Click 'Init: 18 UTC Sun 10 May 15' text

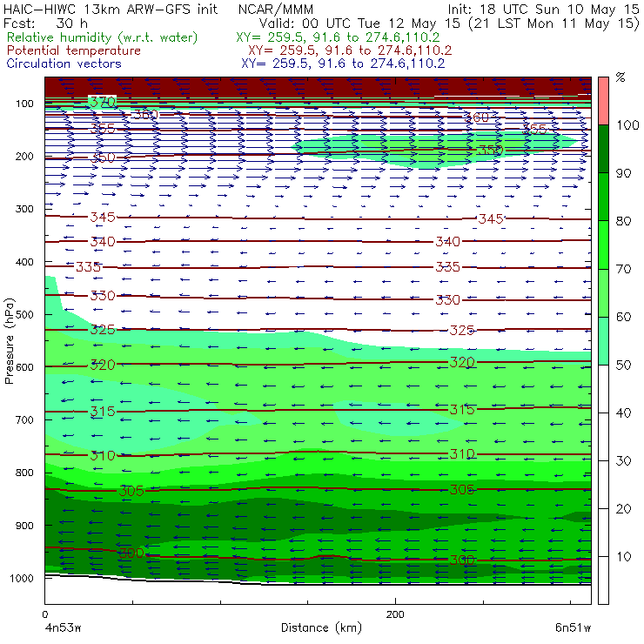[x=543, y=9]
